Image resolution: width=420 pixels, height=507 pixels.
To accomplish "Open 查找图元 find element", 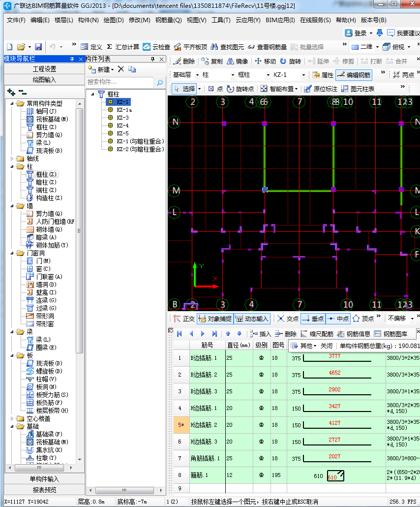I will (227, 47).
